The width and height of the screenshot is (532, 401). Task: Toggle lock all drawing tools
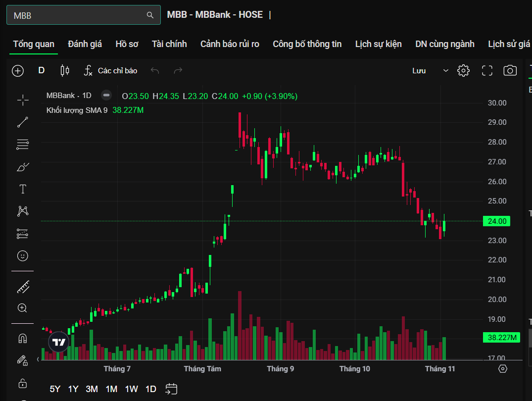click(23, 383)
